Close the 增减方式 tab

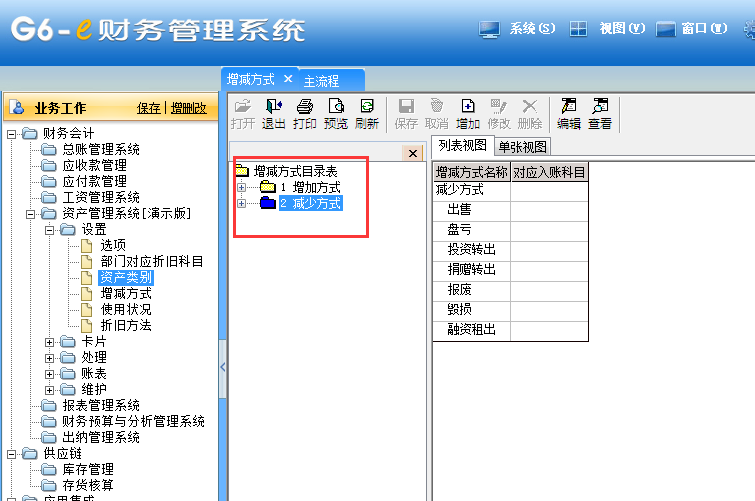(x=288, y=78)
